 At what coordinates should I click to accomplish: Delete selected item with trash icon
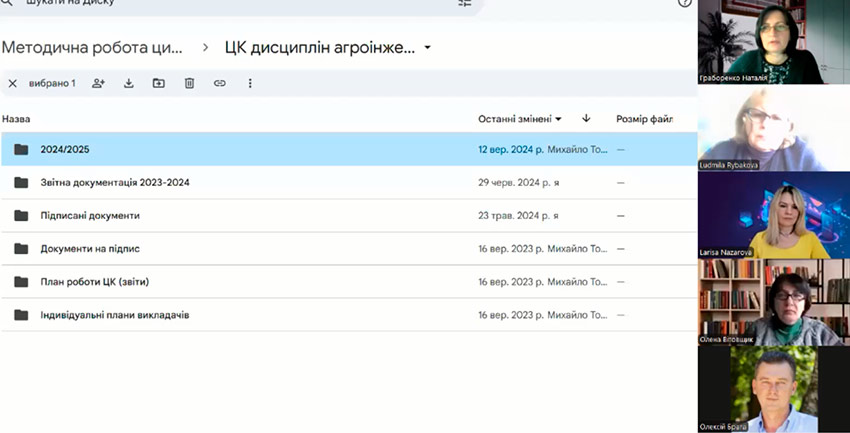point(189,83)
